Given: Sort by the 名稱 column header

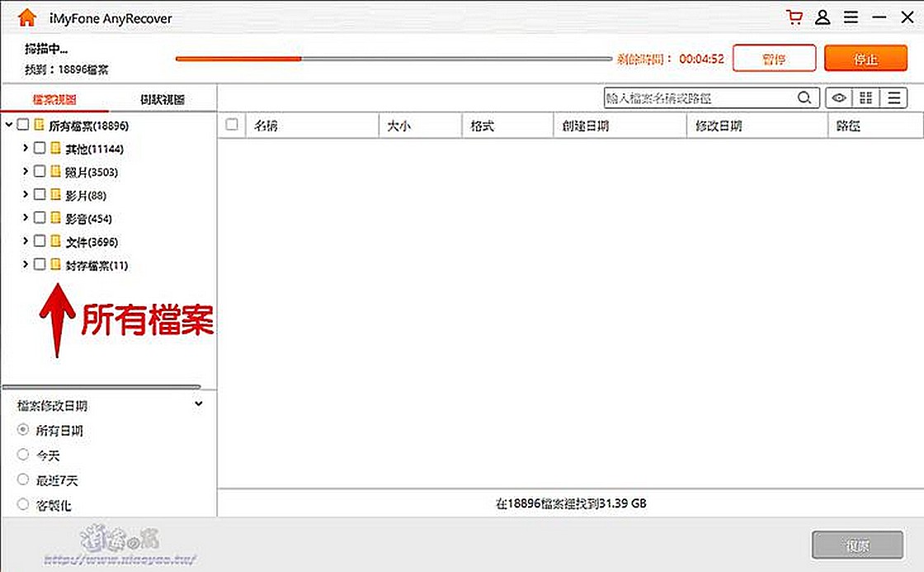Looking at the screenshot, I should click(312, 125).
